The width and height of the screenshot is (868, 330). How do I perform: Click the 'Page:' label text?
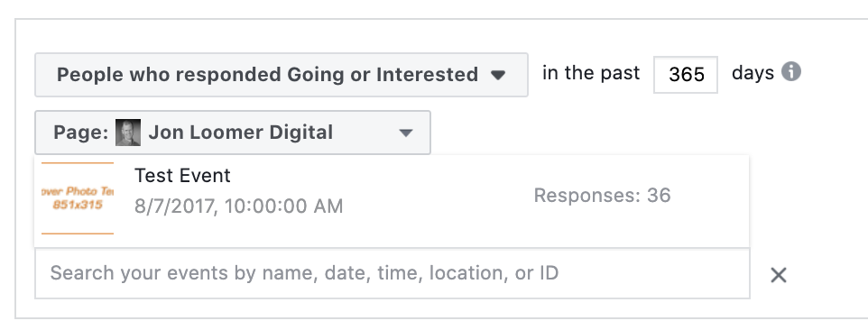point(81,133)
